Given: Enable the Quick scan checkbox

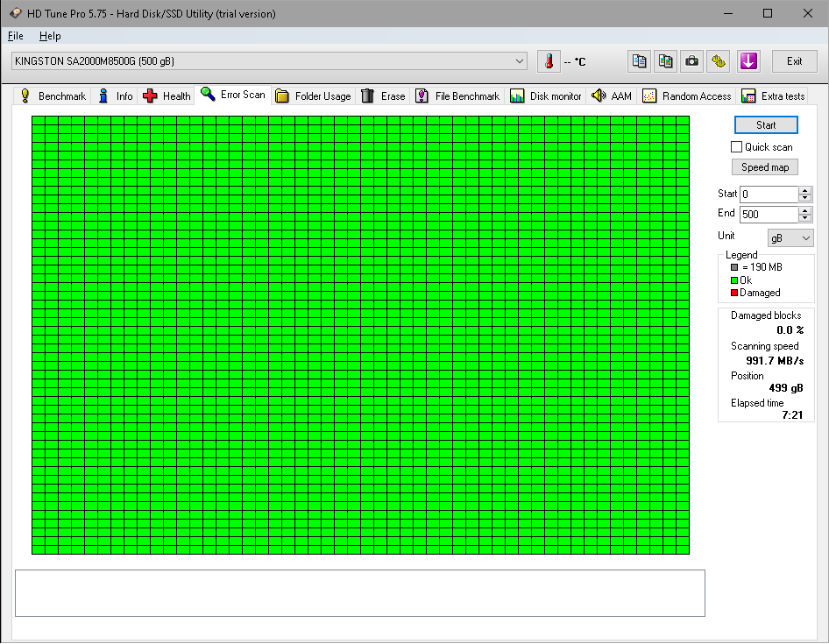Looking at the screenshot, I should pyautogui.click(x=736, y=147).
